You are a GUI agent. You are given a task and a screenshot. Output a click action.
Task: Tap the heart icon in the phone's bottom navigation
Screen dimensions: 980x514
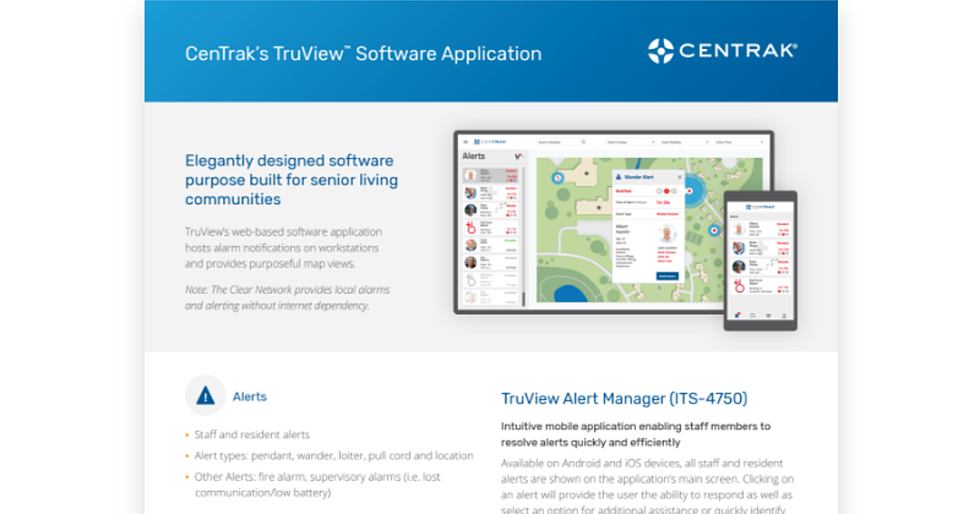point(768,316)
